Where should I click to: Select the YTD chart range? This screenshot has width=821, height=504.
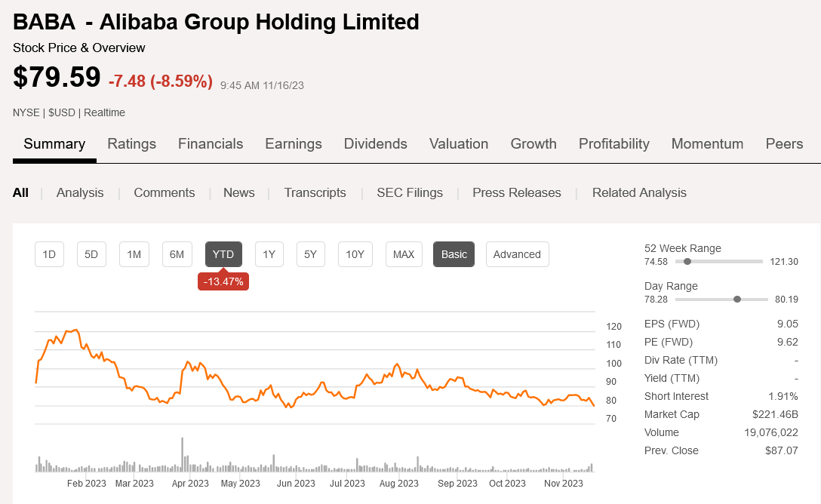click(223, 254)
